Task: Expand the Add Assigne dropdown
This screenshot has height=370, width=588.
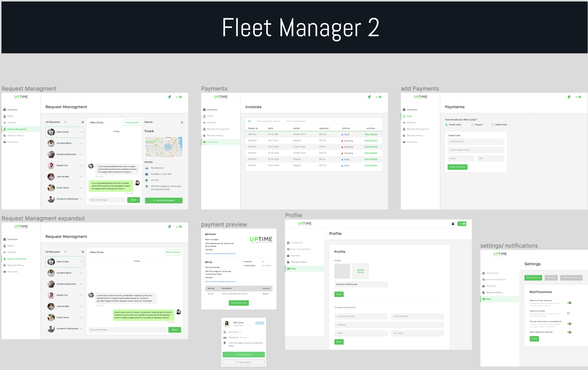Action: (240, 332)
